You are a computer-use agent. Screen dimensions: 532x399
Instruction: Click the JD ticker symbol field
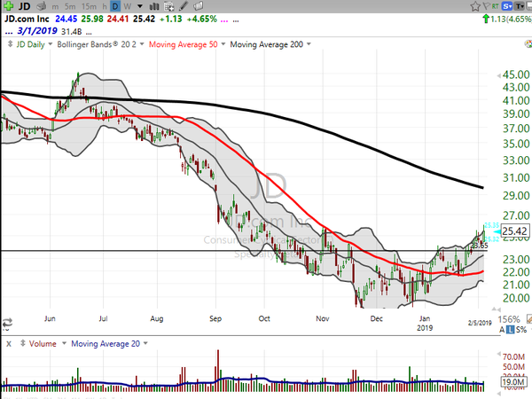(x=24, y=6)
